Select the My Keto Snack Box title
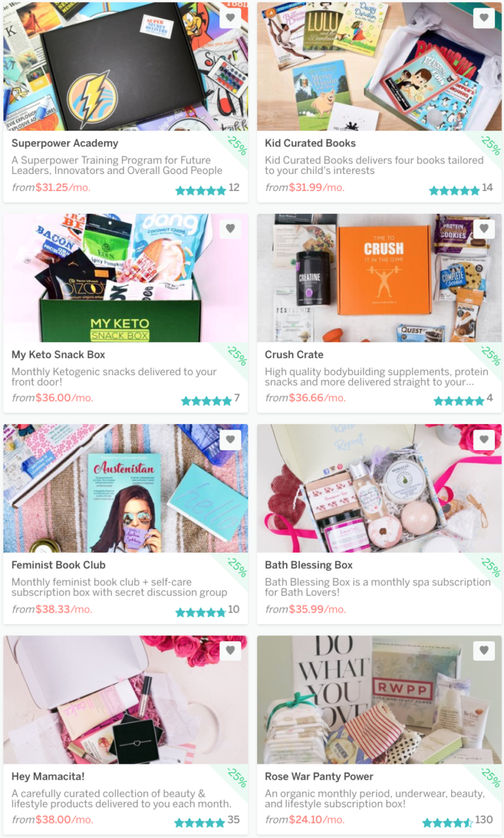 pos(58,355)
